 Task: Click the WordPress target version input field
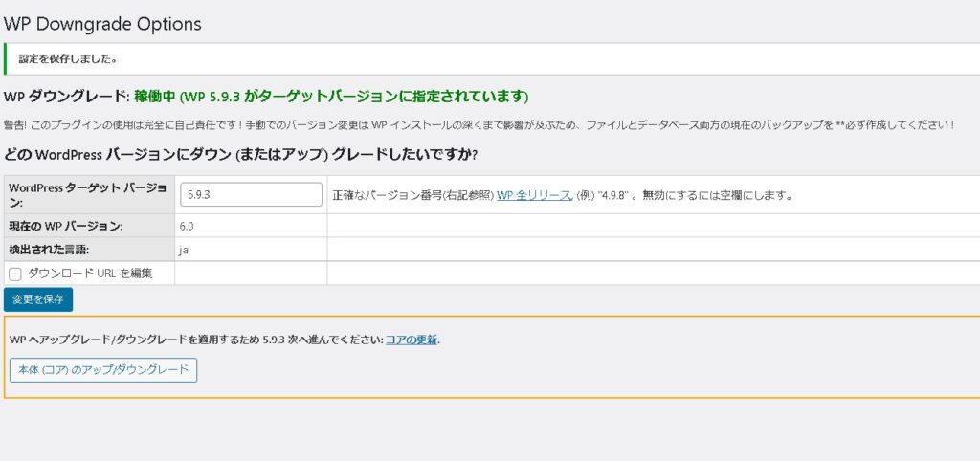click(x=251, y=194)
